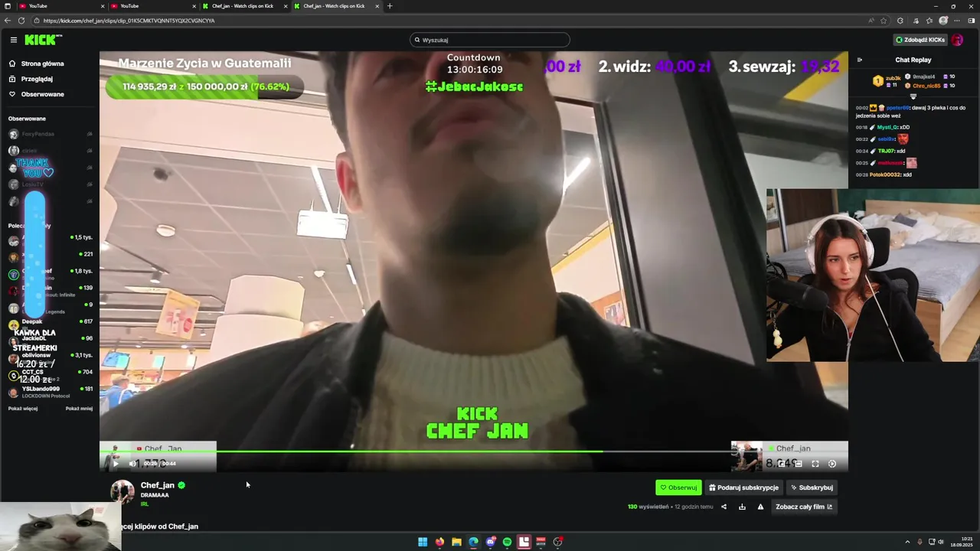
Task: Show hidden system tray icons
Action: 907,542
